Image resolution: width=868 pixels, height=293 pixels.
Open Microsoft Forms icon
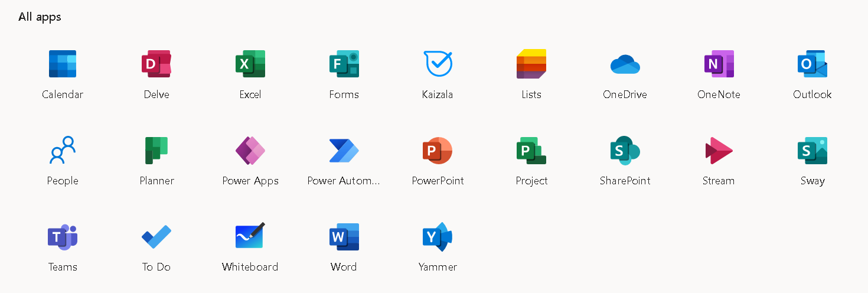(x=344, y=64)
